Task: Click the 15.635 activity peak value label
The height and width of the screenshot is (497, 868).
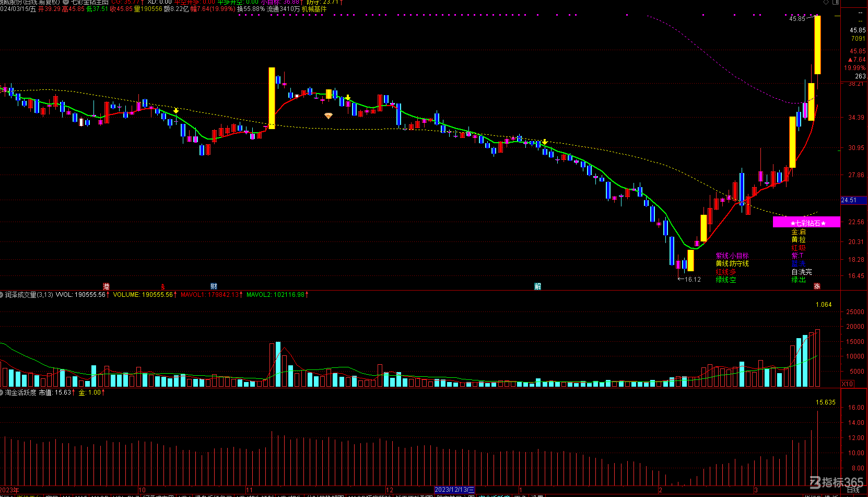Action: (826, 402)
